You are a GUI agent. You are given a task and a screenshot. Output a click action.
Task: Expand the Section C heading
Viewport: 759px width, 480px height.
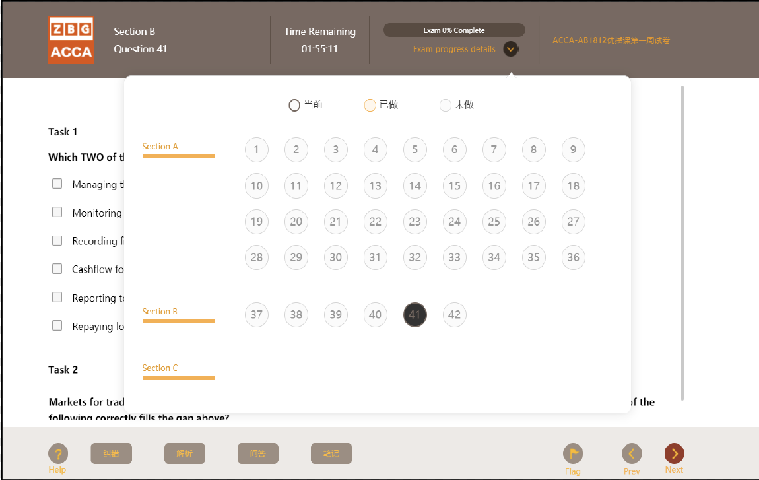click(x=161, y=368)
